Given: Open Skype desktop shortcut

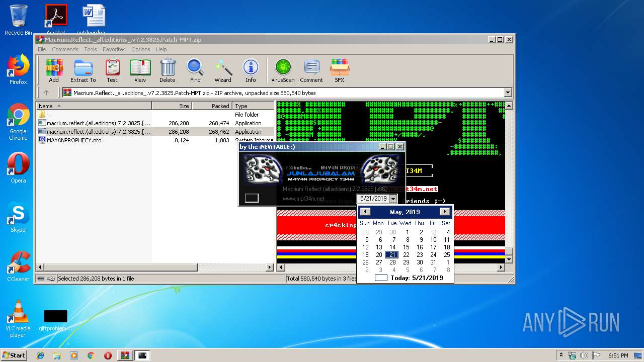Looking at the screenshot, I should click(x=18, y=217).
